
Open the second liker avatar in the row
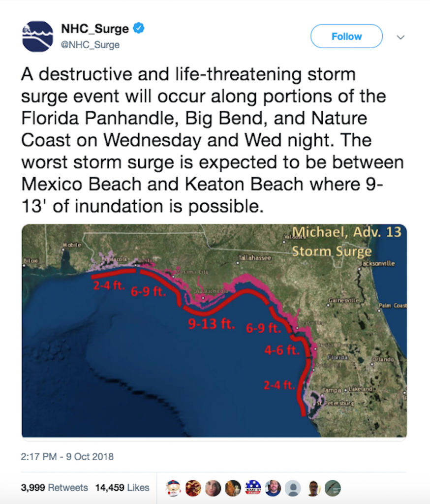(x=193, y=488)
